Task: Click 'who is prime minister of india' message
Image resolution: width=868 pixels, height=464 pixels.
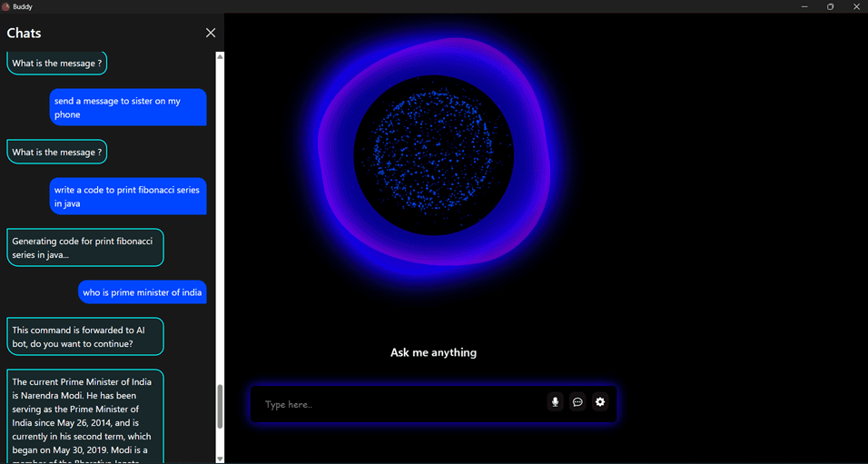Action: tap(143, 292)
